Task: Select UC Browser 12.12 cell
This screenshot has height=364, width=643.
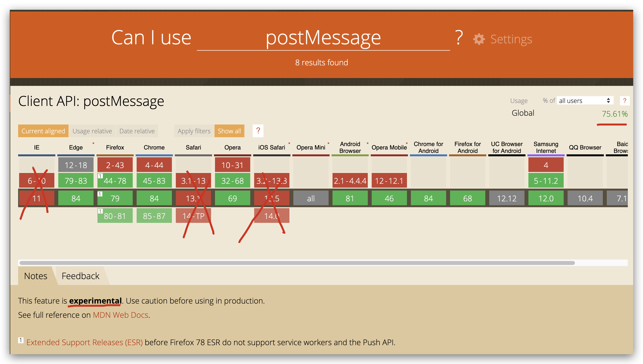Action: pos(507,198)
